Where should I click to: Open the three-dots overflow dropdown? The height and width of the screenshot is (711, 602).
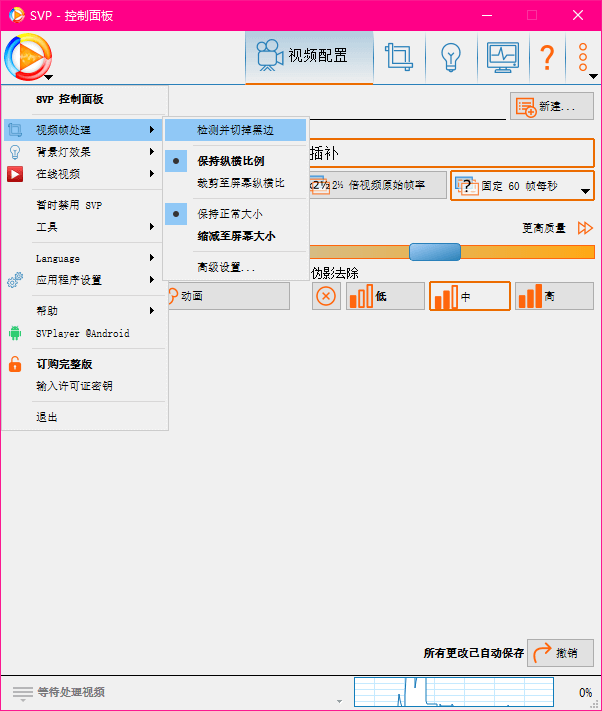pyautogui.click(x=583, y=57)
